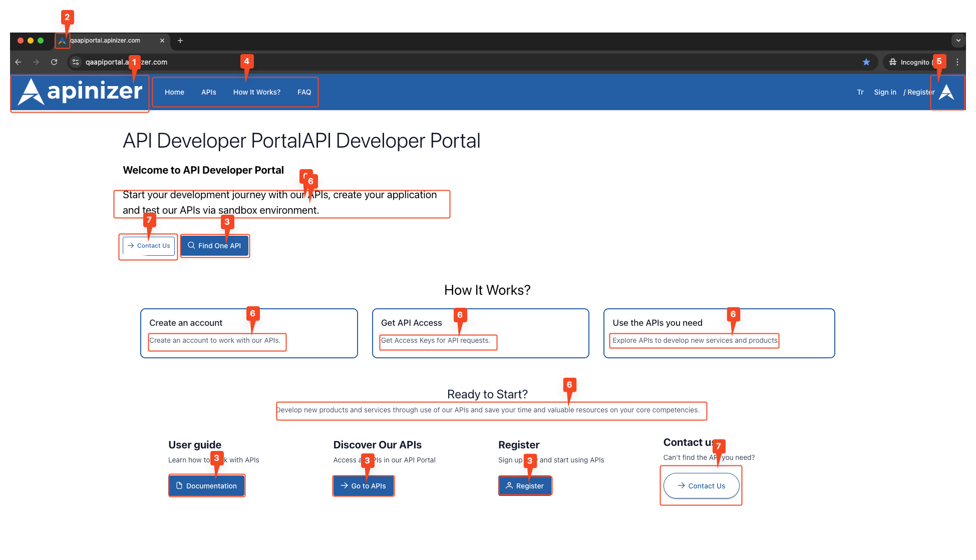Reload the page with refresh icon
The image size is (976, 560).
click(54, 62)
